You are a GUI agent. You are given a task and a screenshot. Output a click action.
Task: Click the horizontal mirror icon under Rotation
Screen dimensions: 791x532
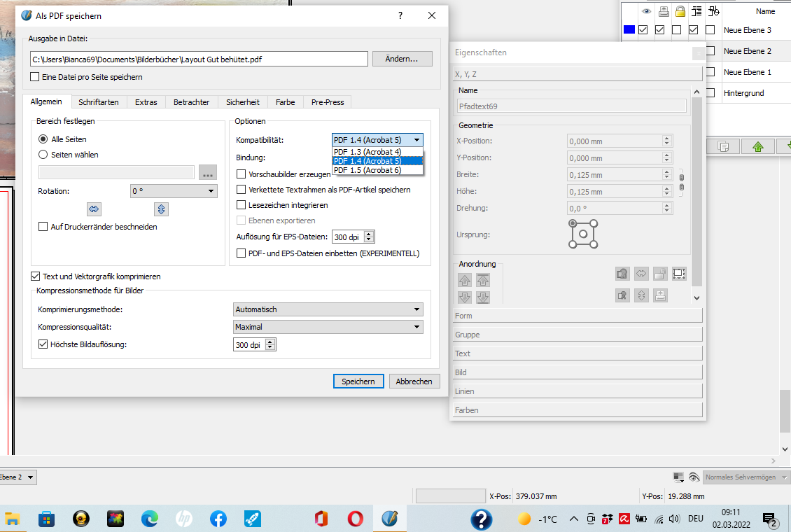coord(94,209)
